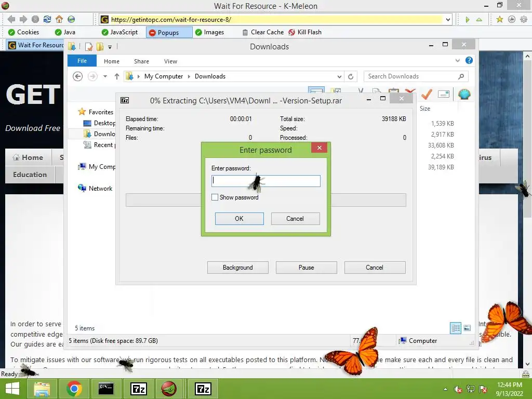Open history clock icon in K-Meleon
Image resolution: width=532 pixels, height=399 pixels.
coord(512,19)
